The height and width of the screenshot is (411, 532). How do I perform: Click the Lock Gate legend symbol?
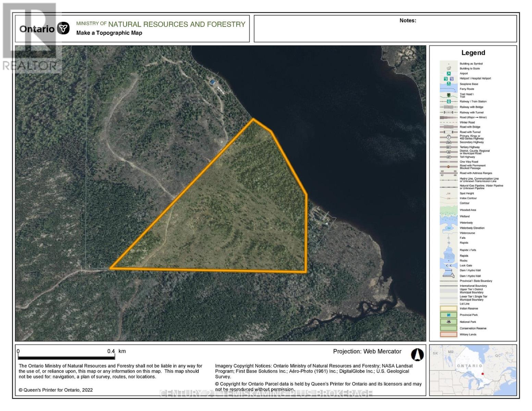[448, 265]
